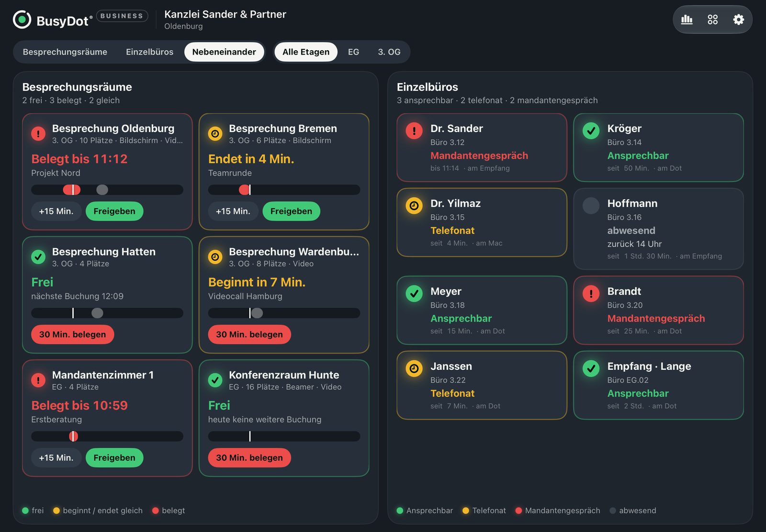Screen dimensions: 766x532
Task: Add +15 Min. to Mandantenzimmer 1
Action: pos(56,458)
